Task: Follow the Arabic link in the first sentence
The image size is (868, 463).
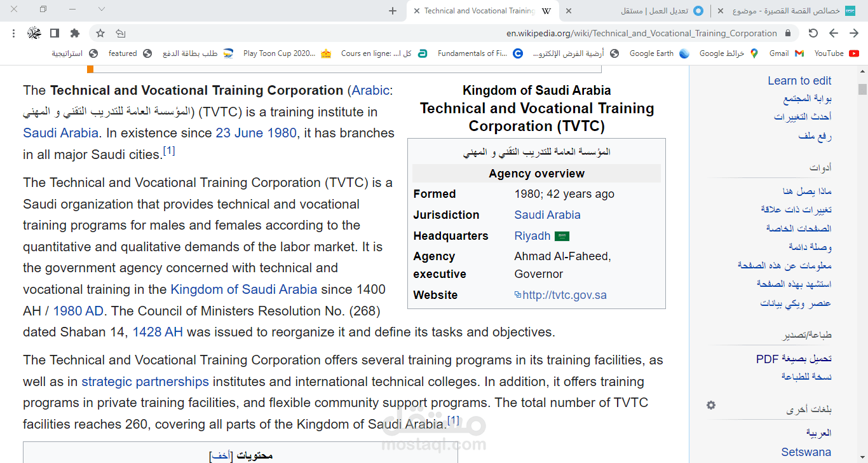Action: pyautogui.click(x=370, y=90)
